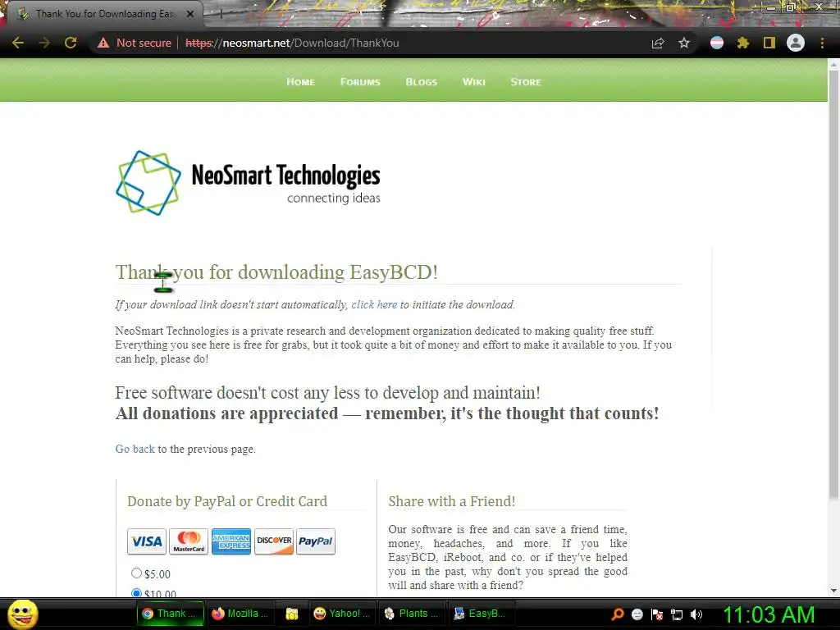Click the 'click here' download link
Viewport: 840px width, 630px height.
pyautogui.click(x=374, y=305)
